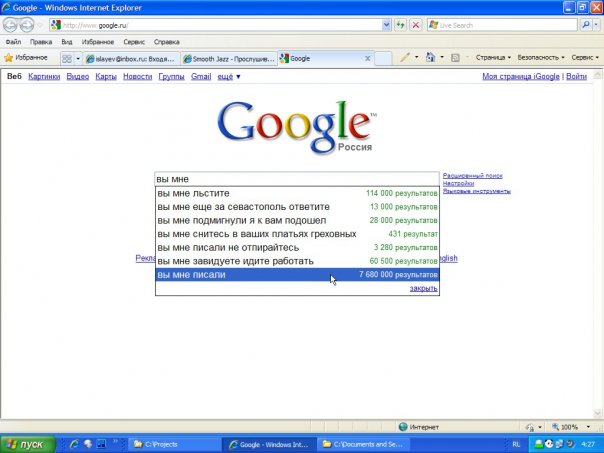Click the browser Back arrow button

click(x=13, y=24)
